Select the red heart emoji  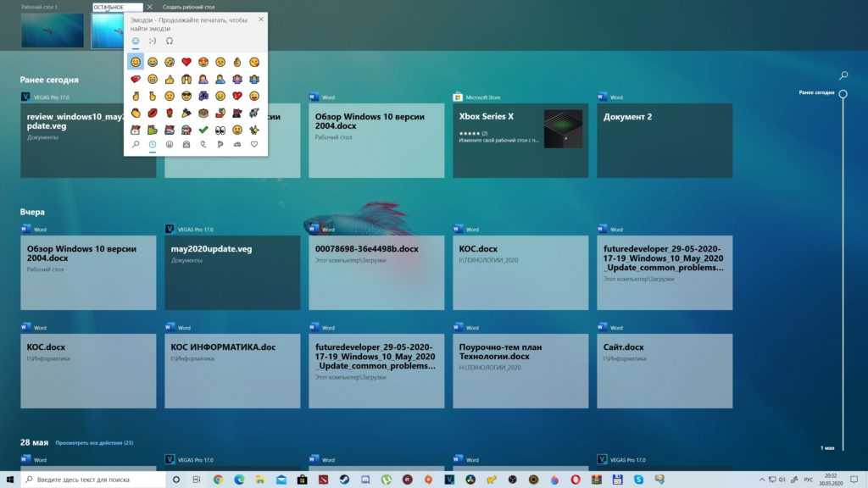pyautogui.click(x=186, y=62)
